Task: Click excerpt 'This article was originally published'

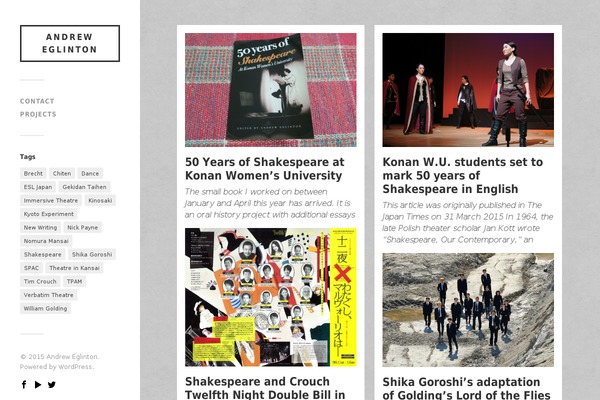Action: click(467, 222)
